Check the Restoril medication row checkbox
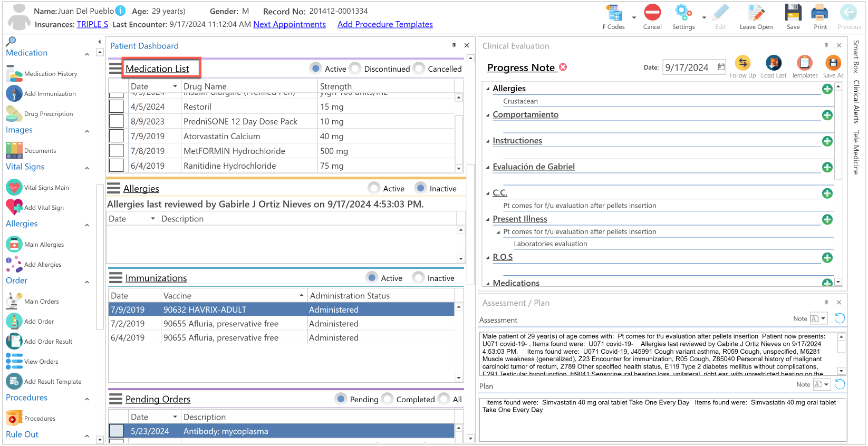 pyautogui.click(x=117, y=106)
